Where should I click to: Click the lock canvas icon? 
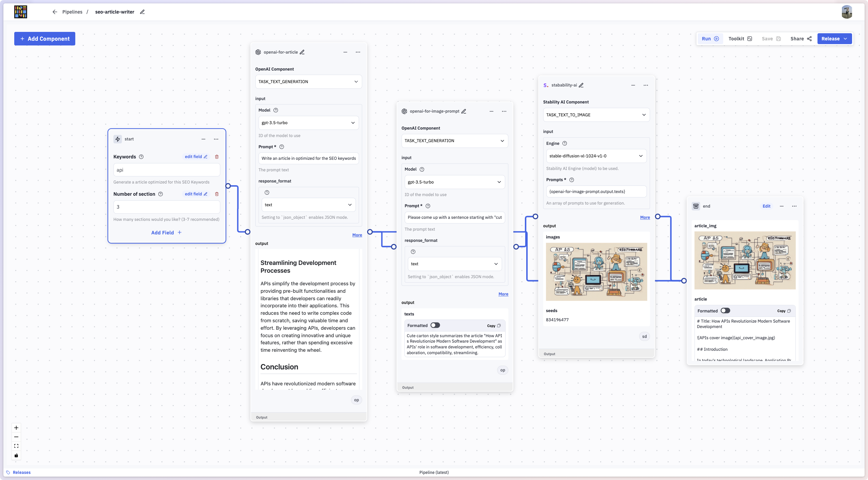click(16, 455)
